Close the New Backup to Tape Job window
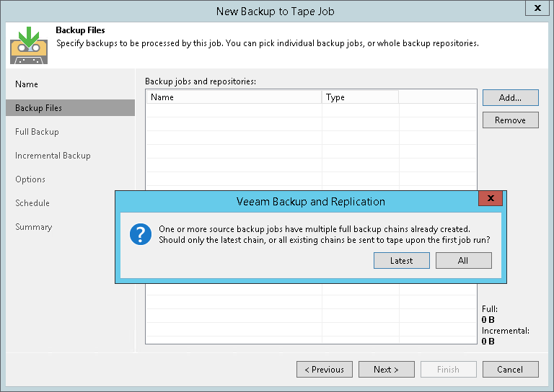 [537, 8]
